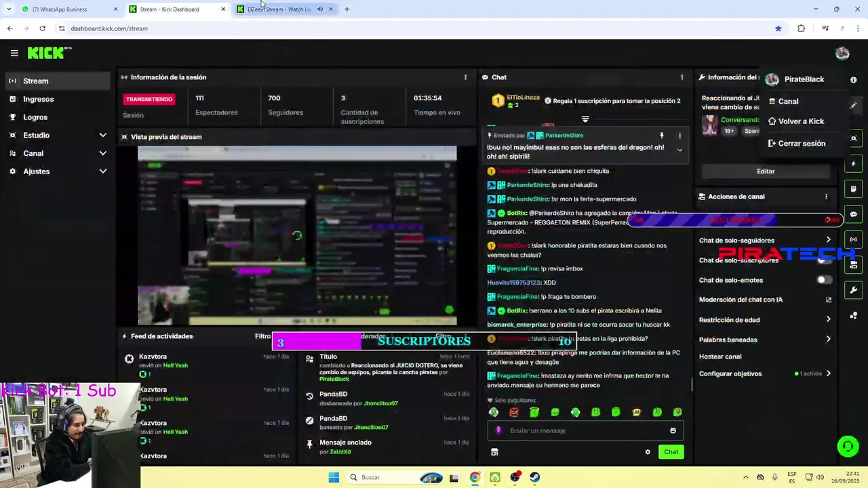The image size is (868, 488).
Task: Click the green info icon next to PirateBlack
Action: (x=853, y=80)
